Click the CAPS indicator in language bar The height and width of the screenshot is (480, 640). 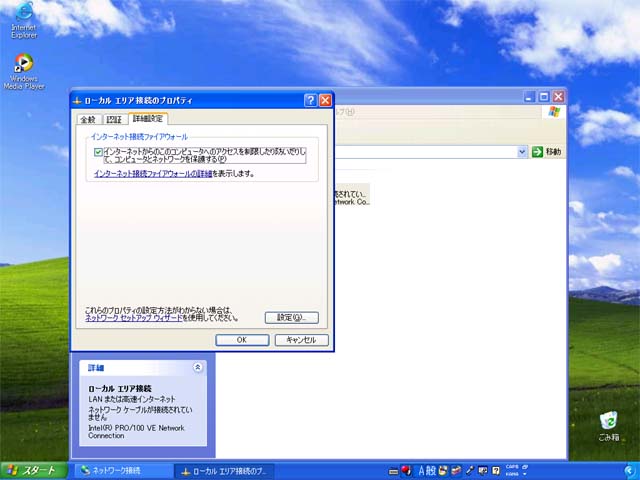click(x=512, y=467)
